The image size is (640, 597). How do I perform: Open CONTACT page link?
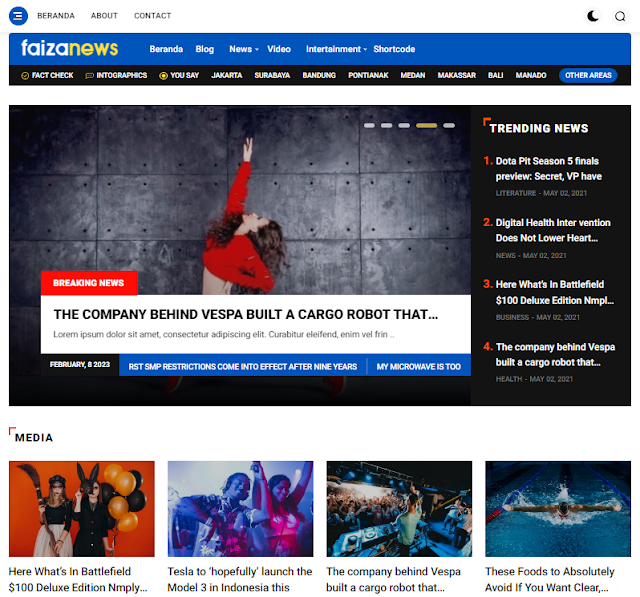pos(153,16)
